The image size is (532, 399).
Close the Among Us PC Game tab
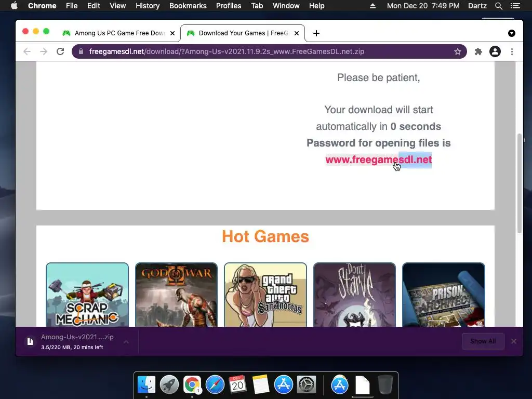(172, 33)
